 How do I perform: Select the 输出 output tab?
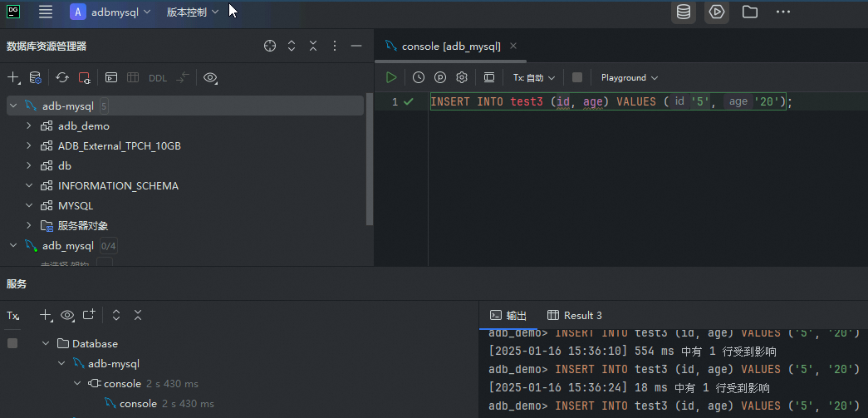(x=508, y=315)
